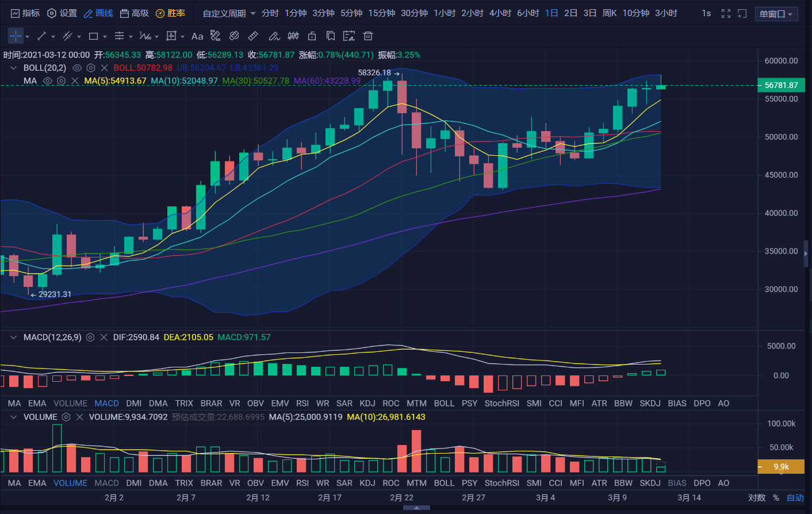Open the 单窗口 window layout dropdown
This screenshot has width=812, height=514.
776,14
